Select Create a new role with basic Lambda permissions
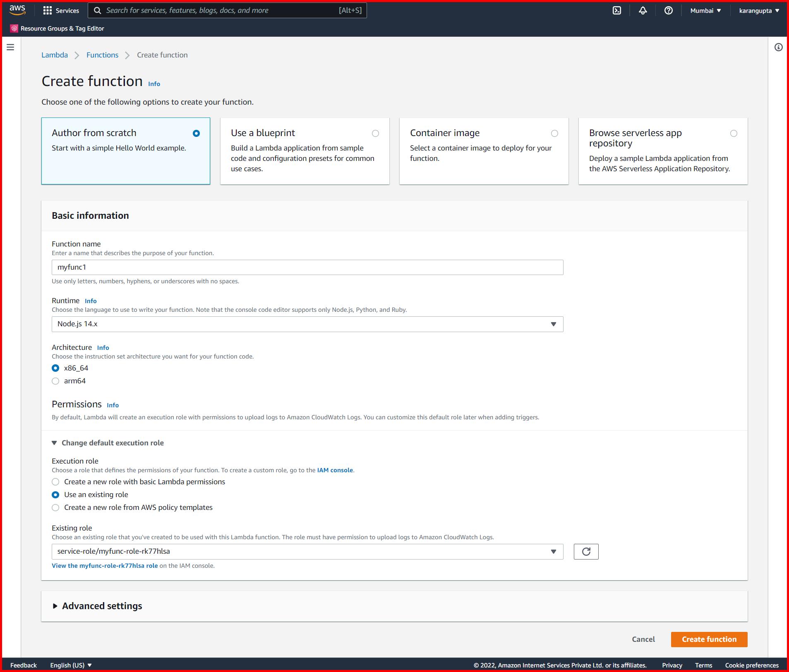Viewport: 789px width, 672px height. coord(55,481)
